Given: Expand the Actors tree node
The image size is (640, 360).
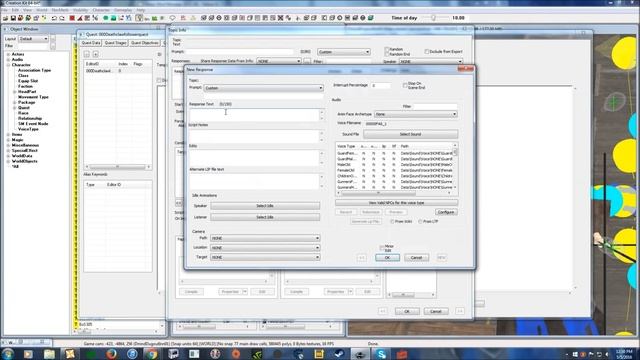Looking at the screenshot, I should pyautogui.click(x=8, y=54).
